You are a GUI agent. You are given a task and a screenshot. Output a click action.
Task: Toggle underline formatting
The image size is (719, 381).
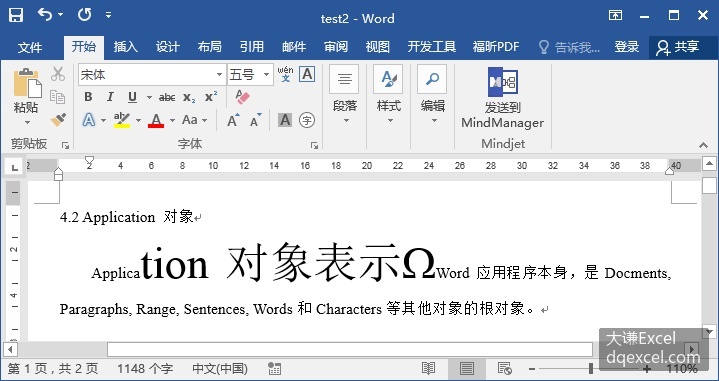coord(132,97)
